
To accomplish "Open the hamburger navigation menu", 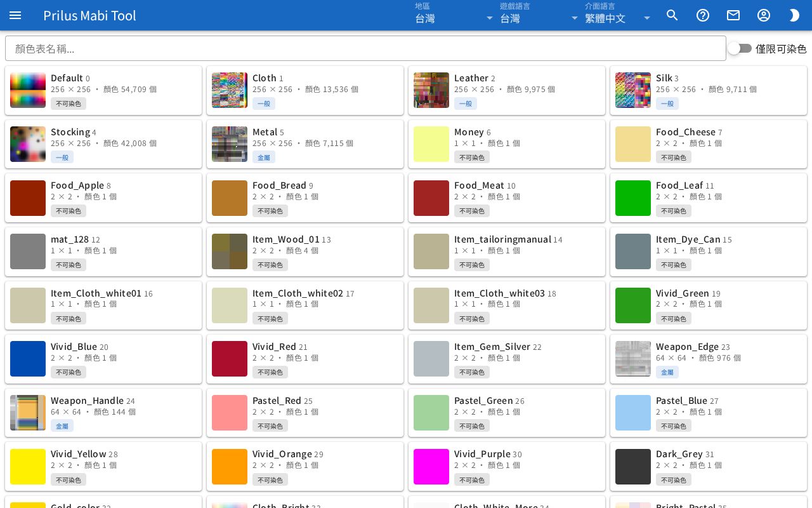I will (15, 15).
